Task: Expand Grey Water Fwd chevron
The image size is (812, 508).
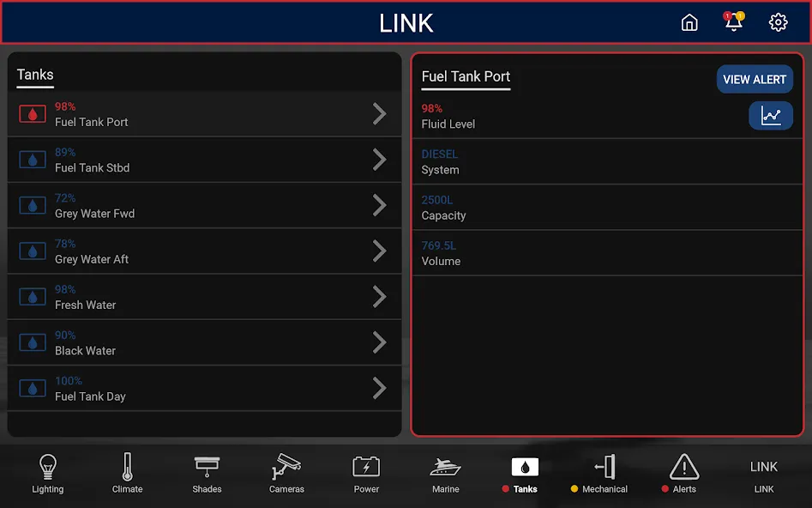Action: 380,205
